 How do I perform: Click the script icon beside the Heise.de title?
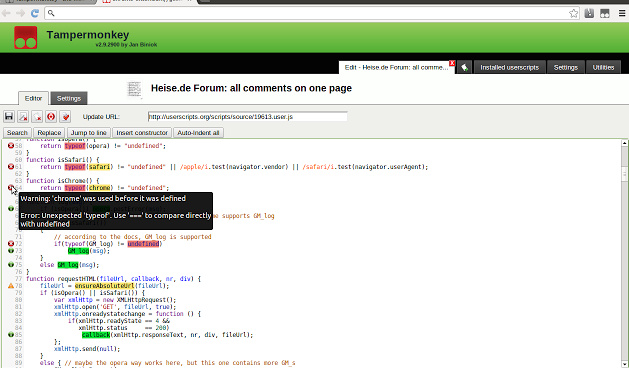(x=134, y=89)
